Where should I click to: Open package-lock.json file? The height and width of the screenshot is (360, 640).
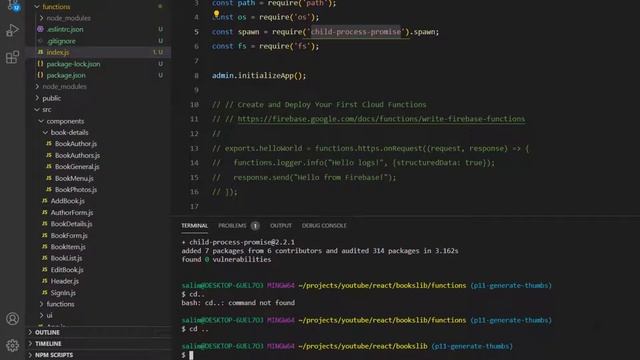[73, 64]
